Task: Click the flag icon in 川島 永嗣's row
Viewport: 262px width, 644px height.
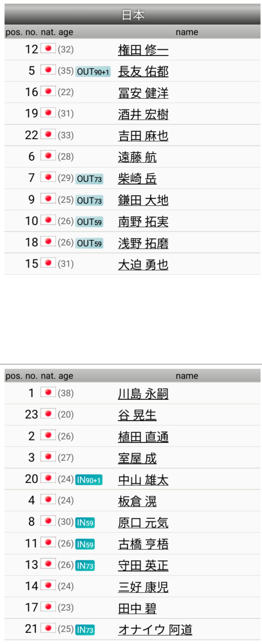Action: tap(48, 392)
